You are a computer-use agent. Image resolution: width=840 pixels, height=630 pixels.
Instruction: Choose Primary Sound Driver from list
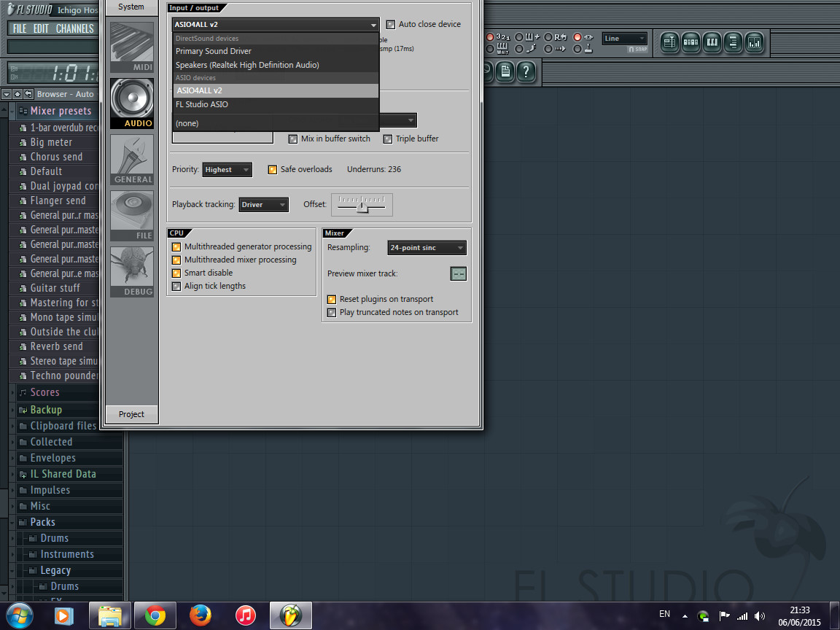pos(276,52)
